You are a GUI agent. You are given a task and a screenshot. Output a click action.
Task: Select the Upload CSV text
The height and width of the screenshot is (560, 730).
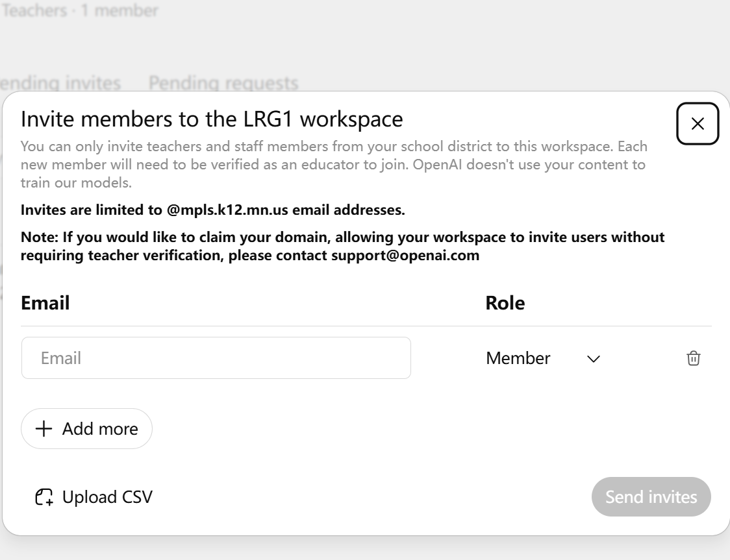click(107, 497)
